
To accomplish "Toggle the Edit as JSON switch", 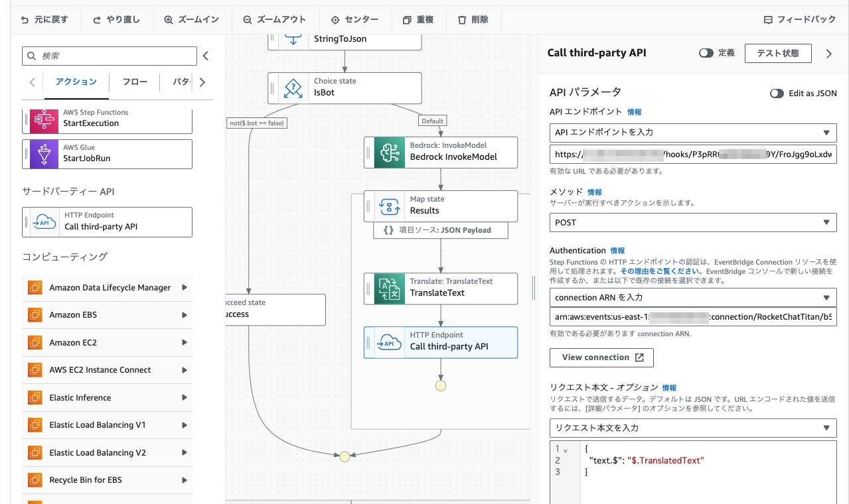I will [777, 94].
